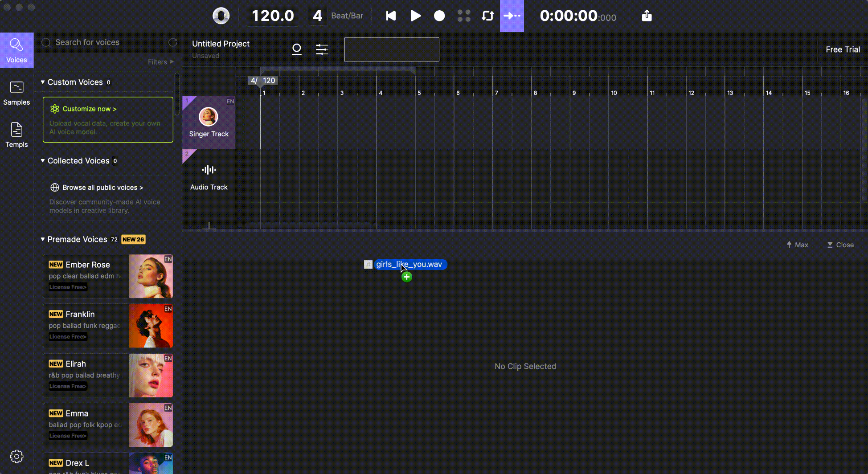Click the user avatar icon in the top bar
868x474 pixels.
pyautogui.click(x=221, y=16)
